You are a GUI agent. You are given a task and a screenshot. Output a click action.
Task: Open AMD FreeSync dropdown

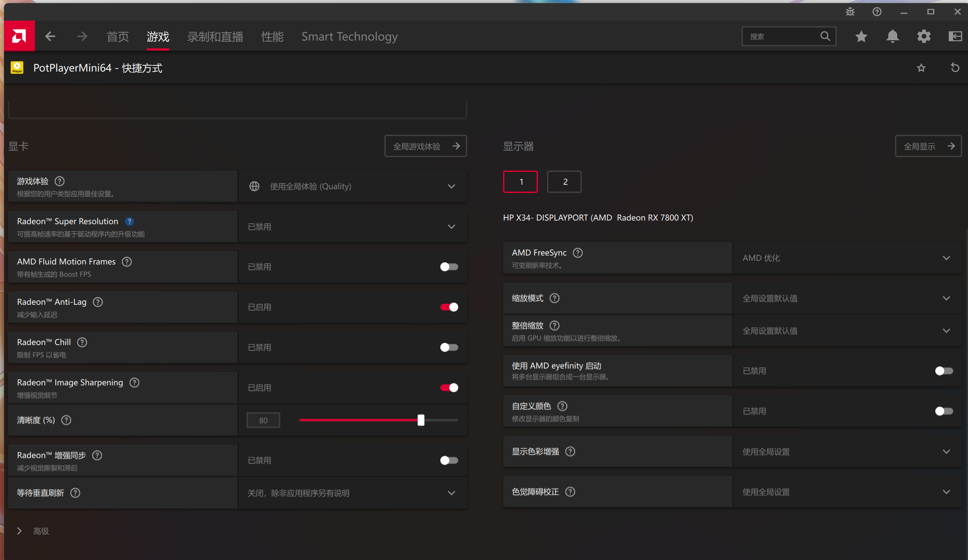(847, 258)
